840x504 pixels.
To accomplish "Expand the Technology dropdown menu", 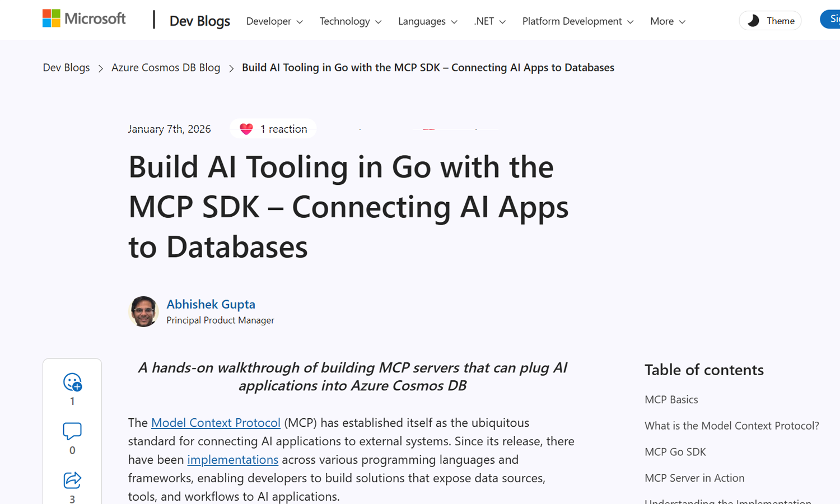I will point(351,21).
